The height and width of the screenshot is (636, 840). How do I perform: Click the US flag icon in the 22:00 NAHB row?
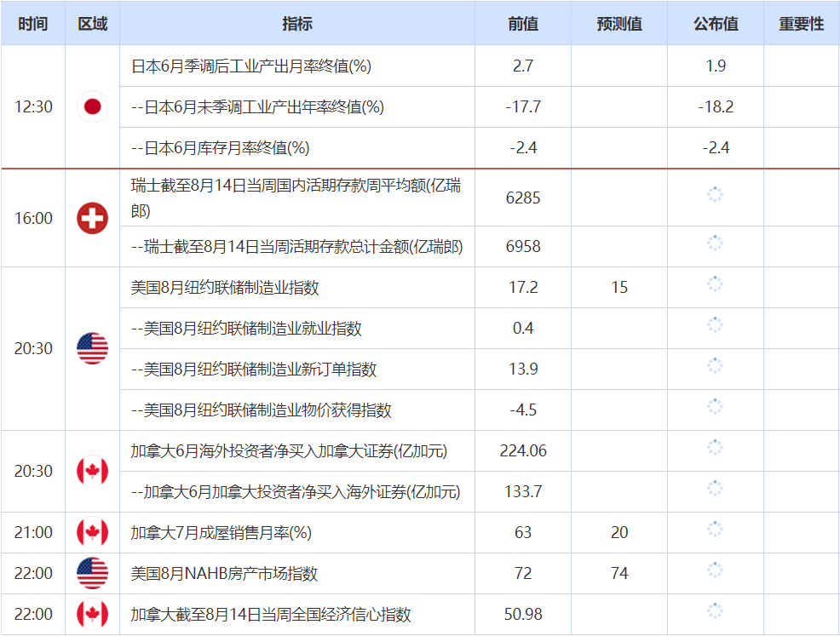92,573
